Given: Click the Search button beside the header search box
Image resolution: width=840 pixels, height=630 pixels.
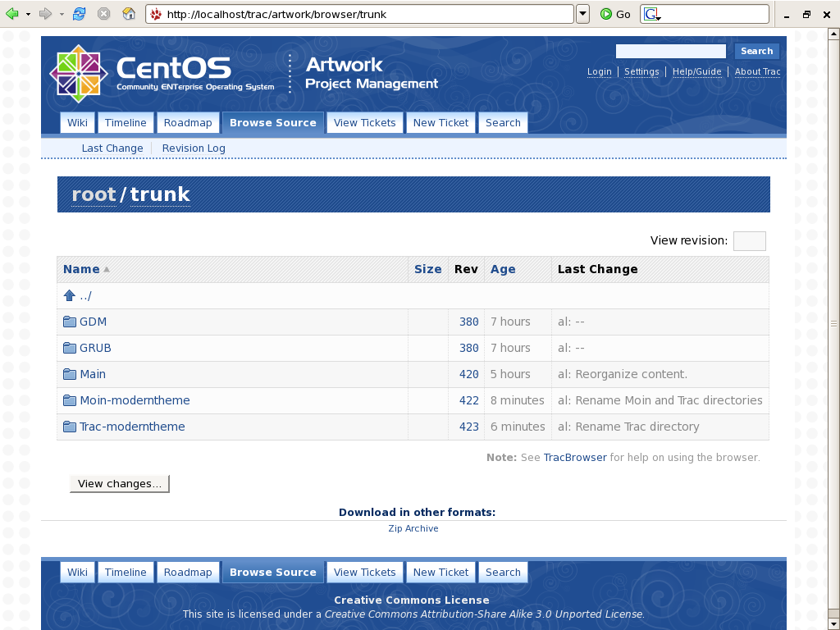Looking at the screenshot, I should pyautogui.click(x=756, y=51).
